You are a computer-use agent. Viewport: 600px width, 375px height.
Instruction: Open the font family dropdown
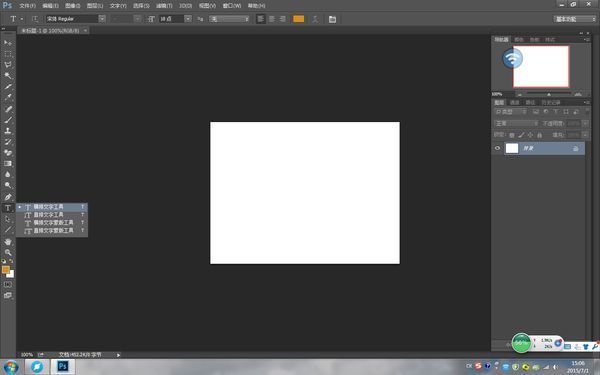[x=102, y=19]
